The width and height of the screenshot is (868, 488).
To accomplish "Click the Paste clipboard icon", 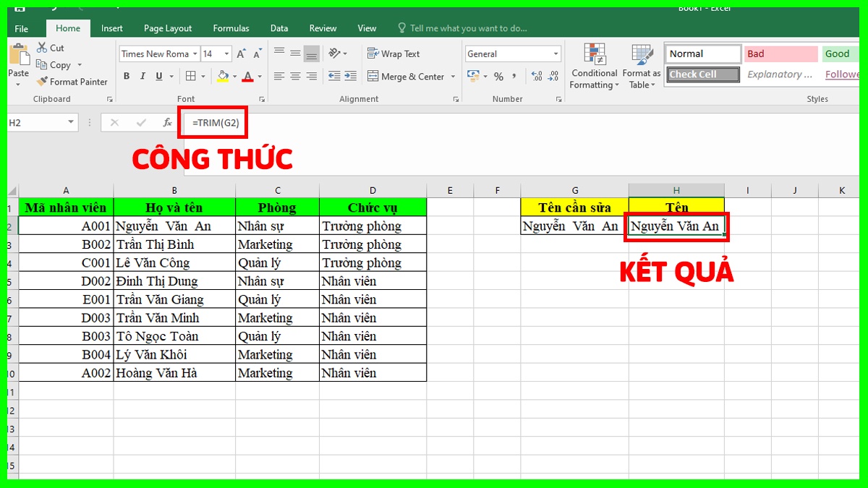I will pyautogui.click(x=18, y=56).
